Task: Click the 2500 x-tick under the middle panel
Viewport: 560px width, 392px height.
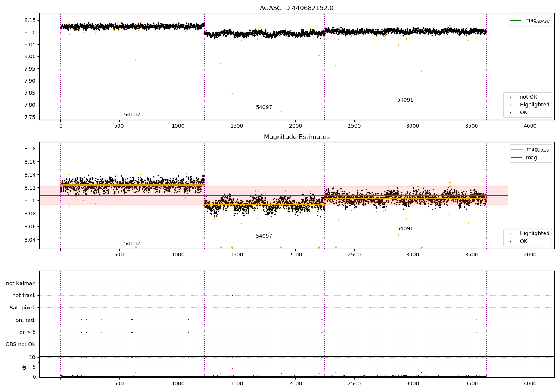Action: (x=354, y=255)
